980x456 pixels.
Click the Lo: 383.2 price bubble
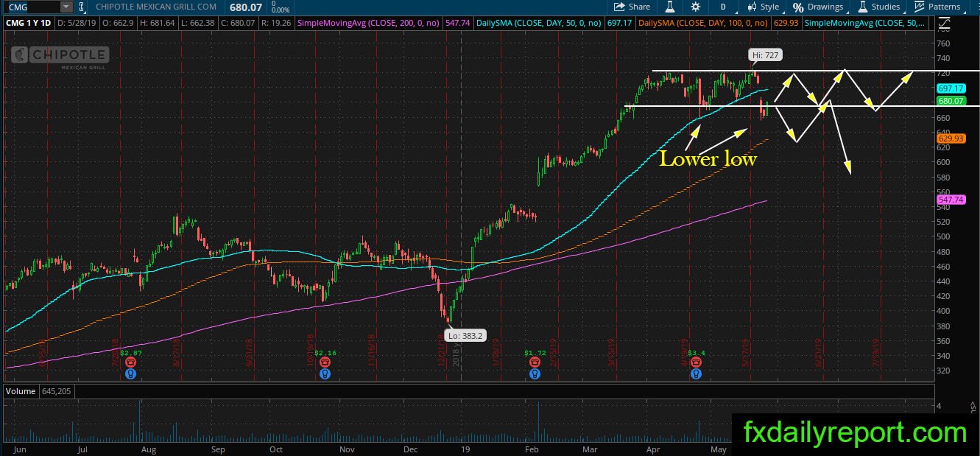pos(465,336)
